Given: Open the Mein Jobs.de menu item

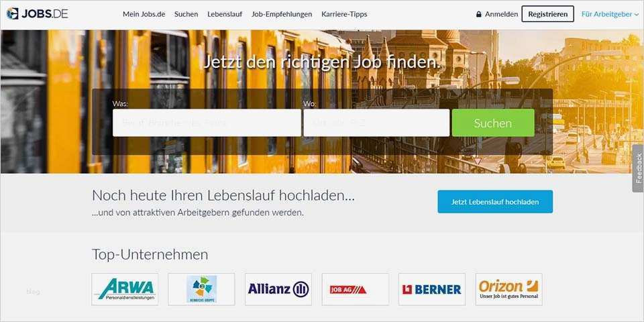Looking at the screenshot, I should click(x=144, y=14).
